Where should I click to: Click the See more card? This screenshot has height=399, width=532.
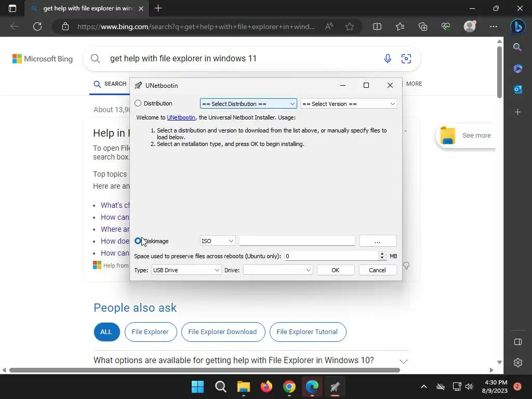[x=465, y=136]
